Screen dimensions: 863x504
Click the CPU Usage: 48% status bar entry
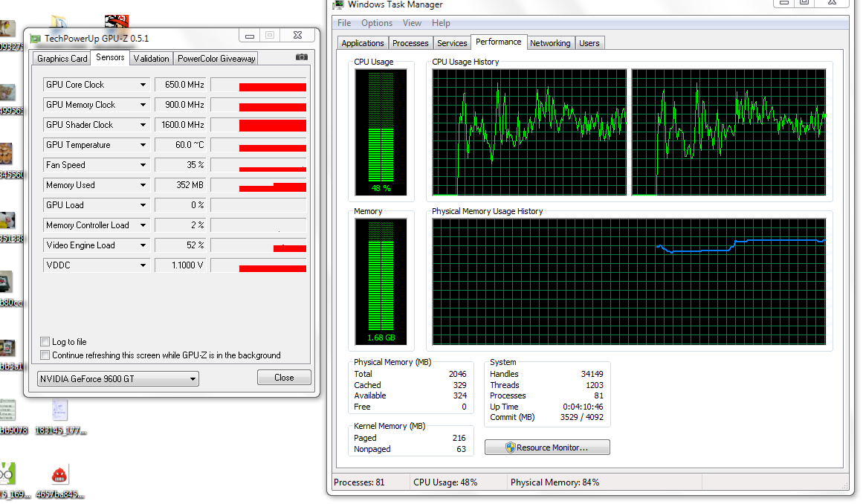coord(445,482)
